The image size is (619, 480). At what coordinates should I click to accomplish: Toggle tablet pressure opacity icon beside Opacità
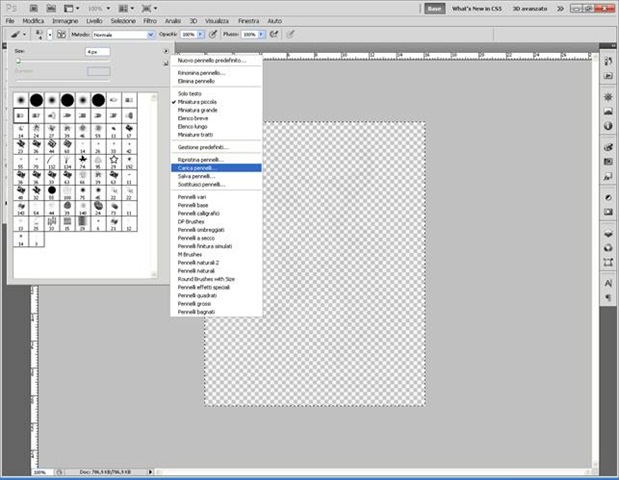click(213, 35)
